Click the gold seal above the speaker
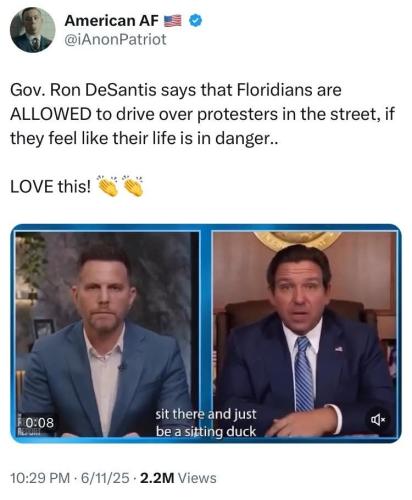Image resolution: width=412 pixels, height=500 pixels. [x=297, y=240]
